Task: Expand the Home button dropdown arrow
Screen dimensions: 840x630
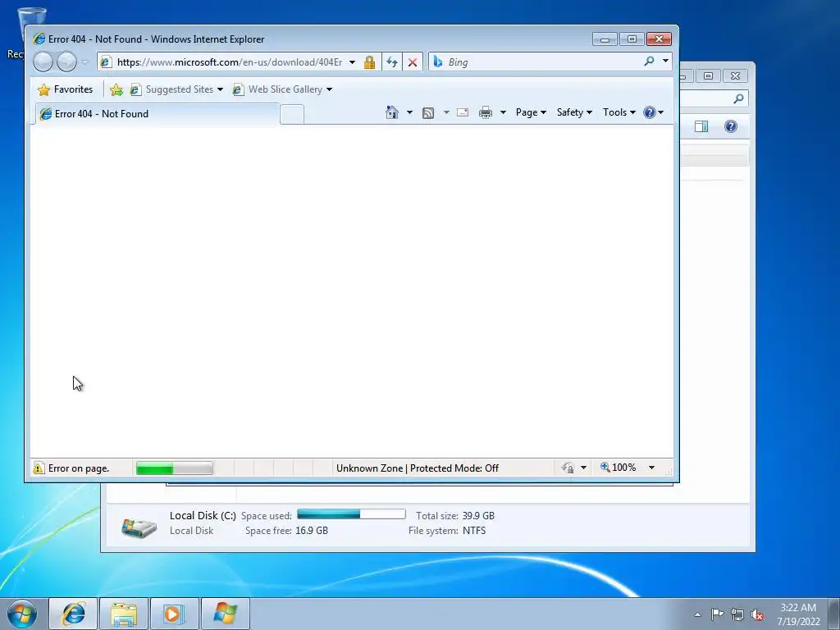Action: (x=409, y=112)
